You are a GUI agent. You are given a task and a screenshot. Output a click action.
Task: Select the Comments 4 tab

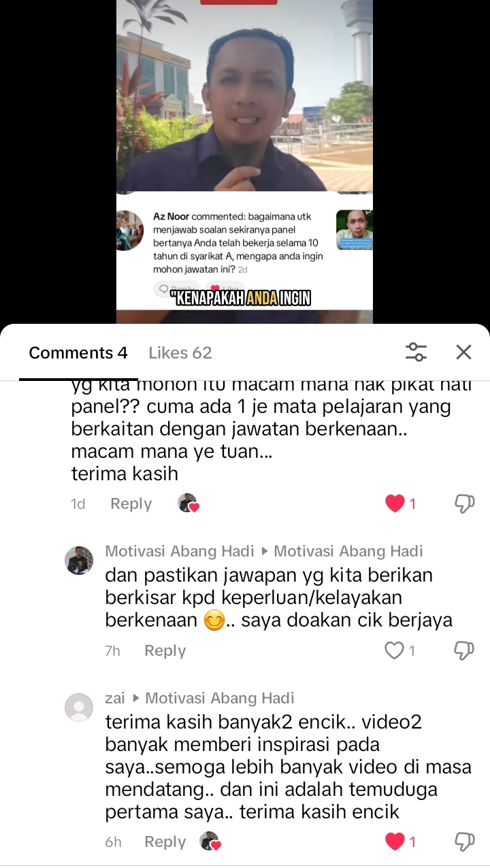(x=78, y=352)
